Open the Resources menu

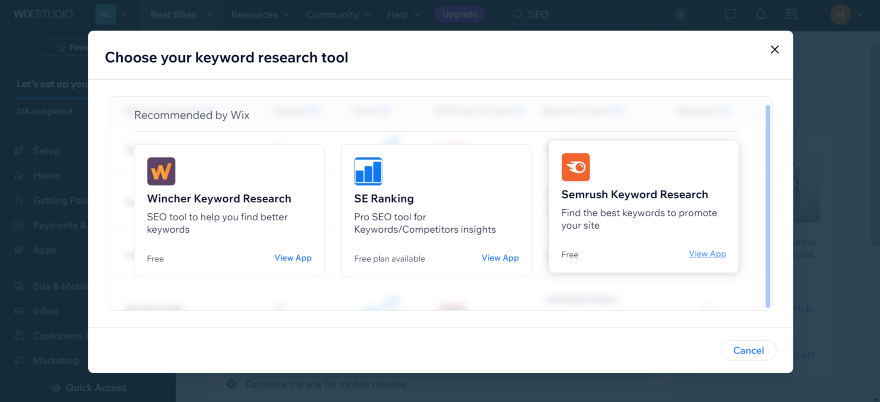click(260, 15)
